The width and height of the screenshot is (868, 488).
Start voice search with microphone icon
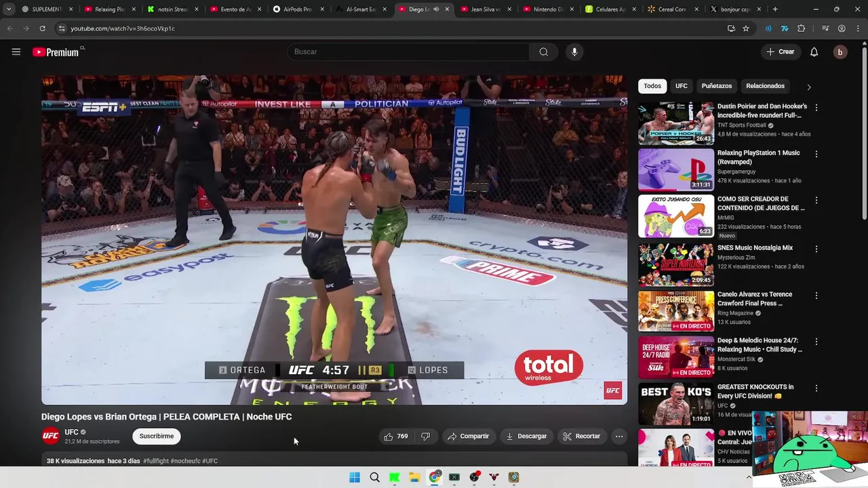(574, 52)
